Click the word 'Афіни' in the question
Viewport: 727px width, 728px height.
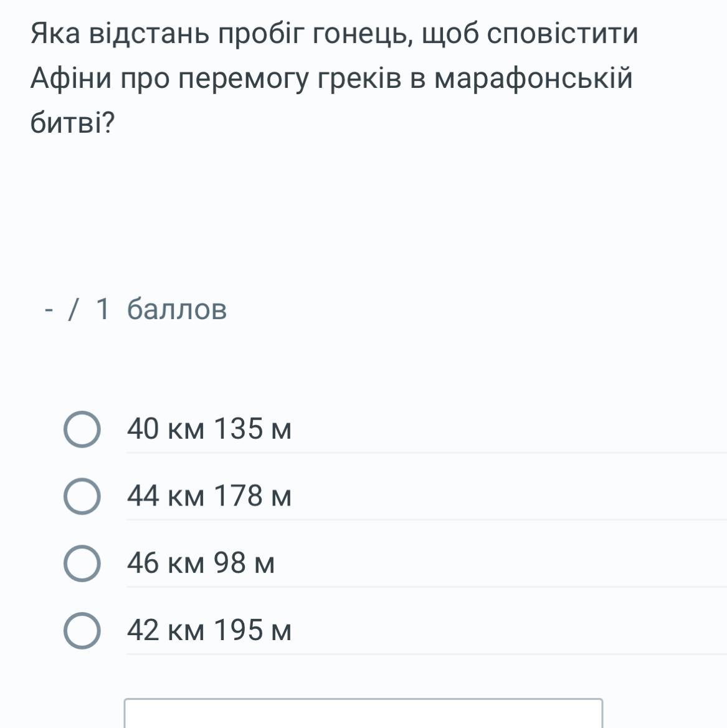(x=71, y=79)
